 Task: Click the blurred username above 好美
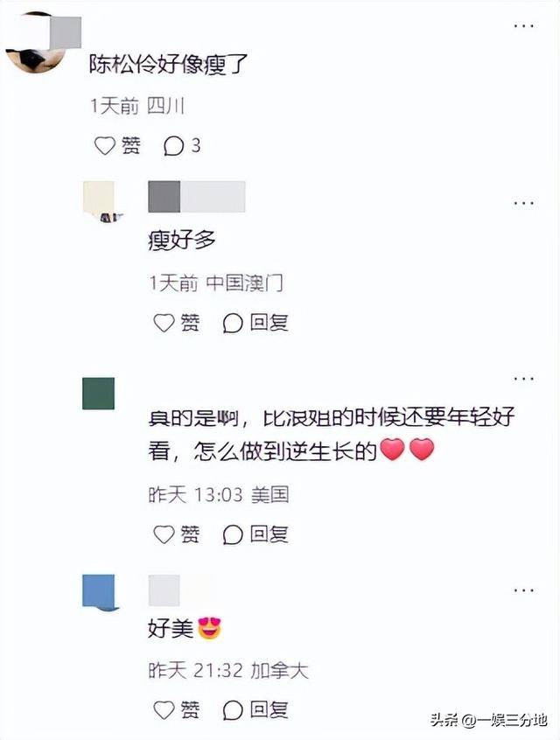[x=164, y=590]
